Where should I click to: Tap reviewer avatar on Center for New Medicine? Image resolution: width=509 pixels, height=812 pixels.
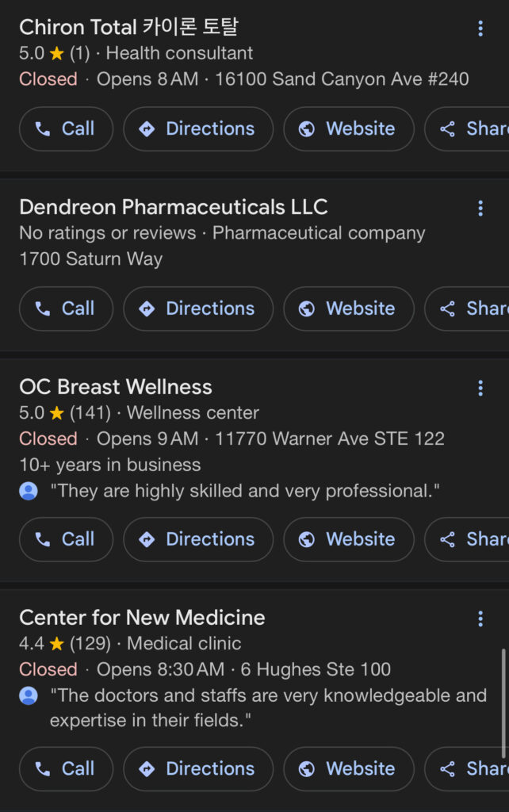tap(29, 696)
